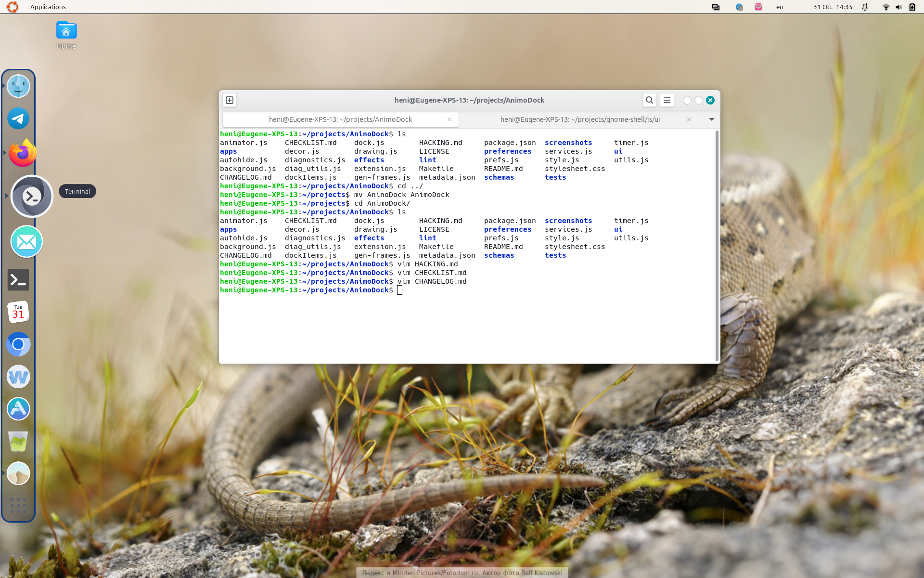Click the enlarged Terminal dock icon
Viewport: 924px width, 578px height.
click(x=32, y=196)
